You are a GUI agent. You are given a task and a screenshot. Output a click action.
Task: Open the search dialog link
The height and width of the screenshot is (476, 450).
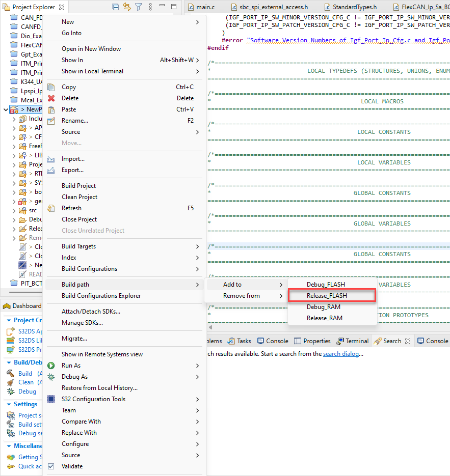pyautogui.click(x=340, y=354)
